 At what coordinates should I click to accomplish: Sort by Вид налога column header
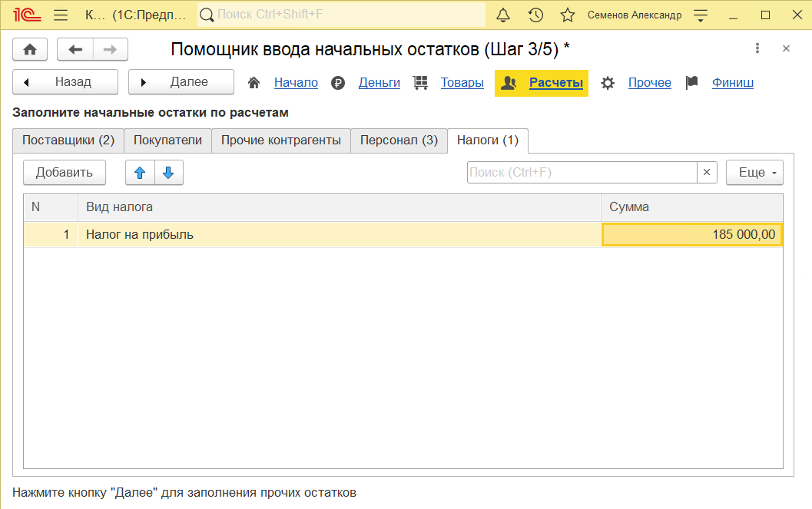point(340,207)
